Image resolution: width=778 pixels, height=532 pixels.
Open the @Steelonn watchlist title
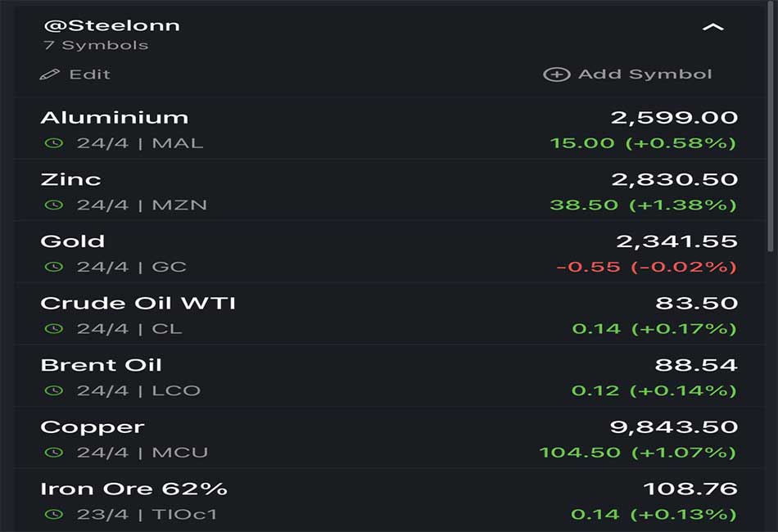111,25
